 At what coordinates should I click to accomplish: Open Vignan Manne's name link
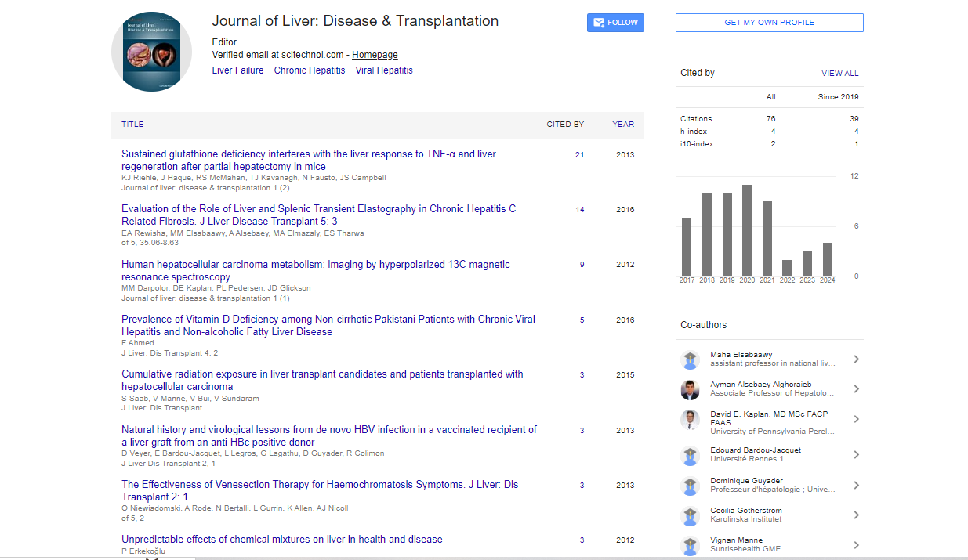point(737,540)
